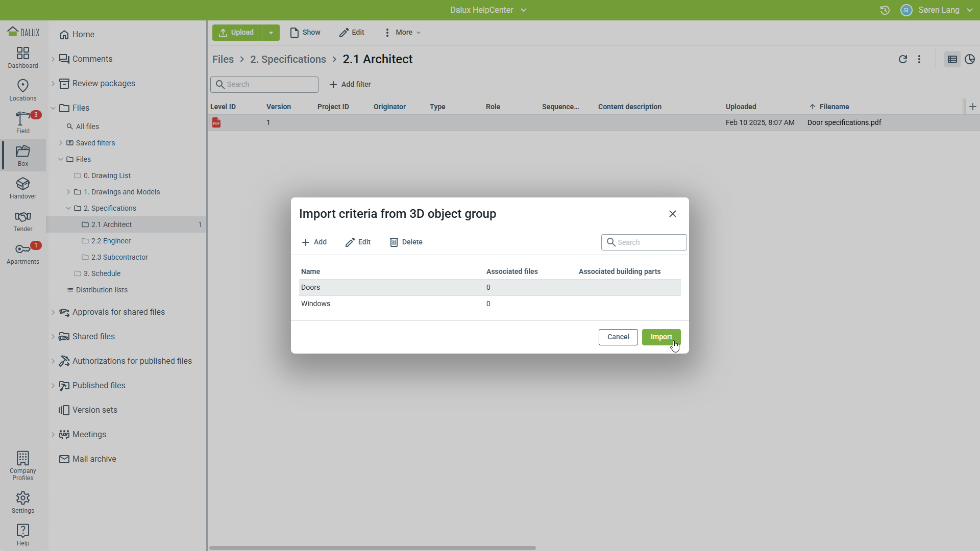Click the Cancel button
The image size is (980, 551).
coord(618,337)
